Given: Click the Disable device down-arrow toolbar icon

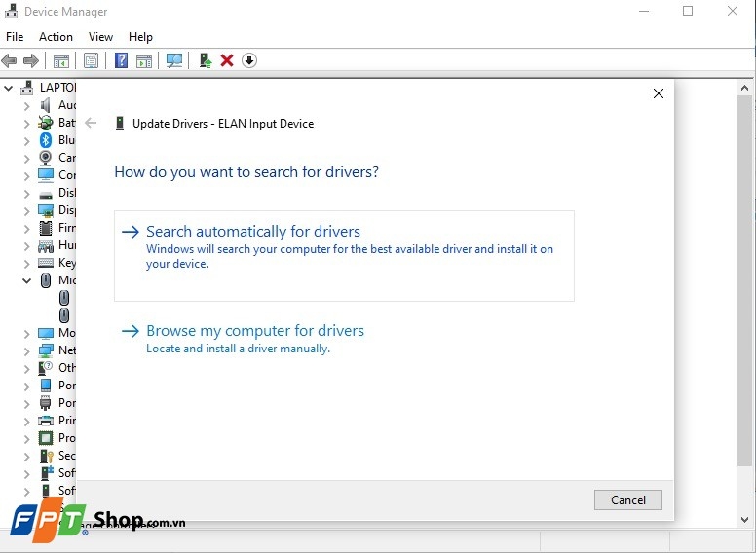Looking at the screenshot, I should coord(249,60).
